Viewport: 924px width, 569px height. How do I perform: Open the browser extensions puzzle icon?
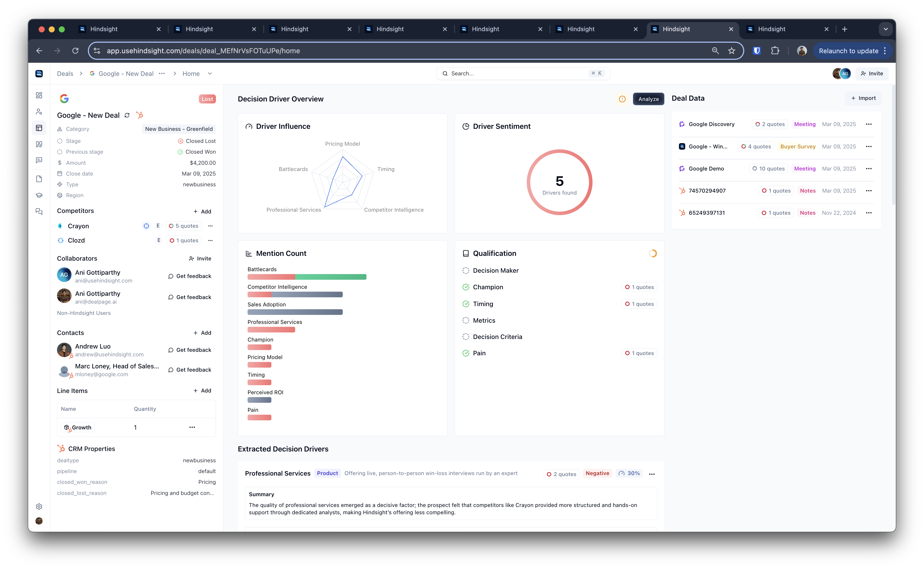pyautogui.click(x=775, y=51)
